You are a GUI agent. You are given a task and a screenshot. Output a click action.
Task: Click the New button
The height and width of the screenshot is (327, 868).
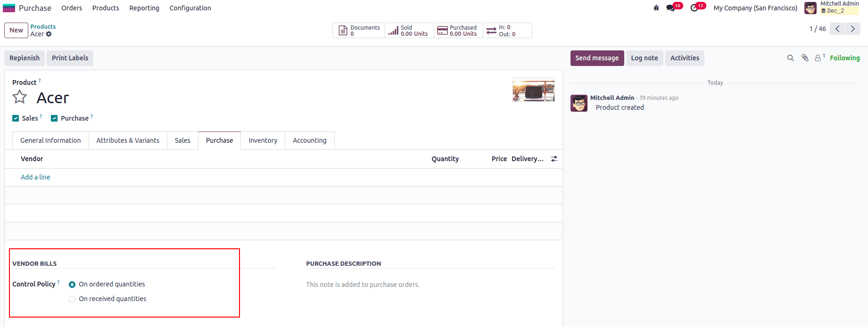16,30
